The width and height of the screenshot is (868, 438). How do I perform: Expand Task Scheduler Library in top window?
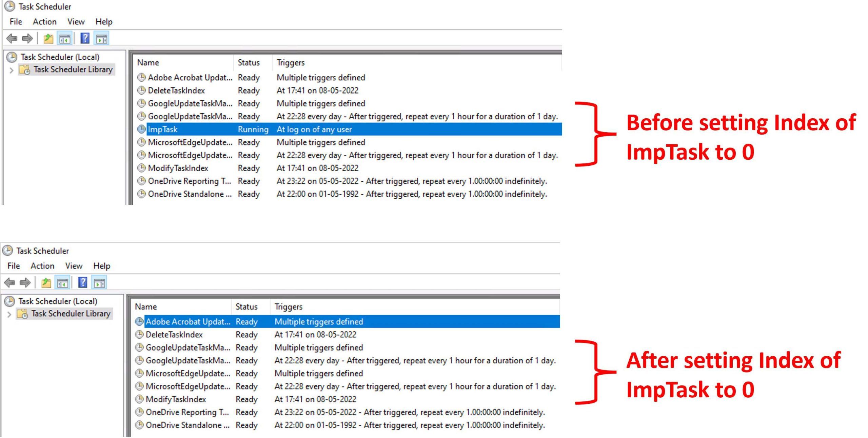(12, 70)
